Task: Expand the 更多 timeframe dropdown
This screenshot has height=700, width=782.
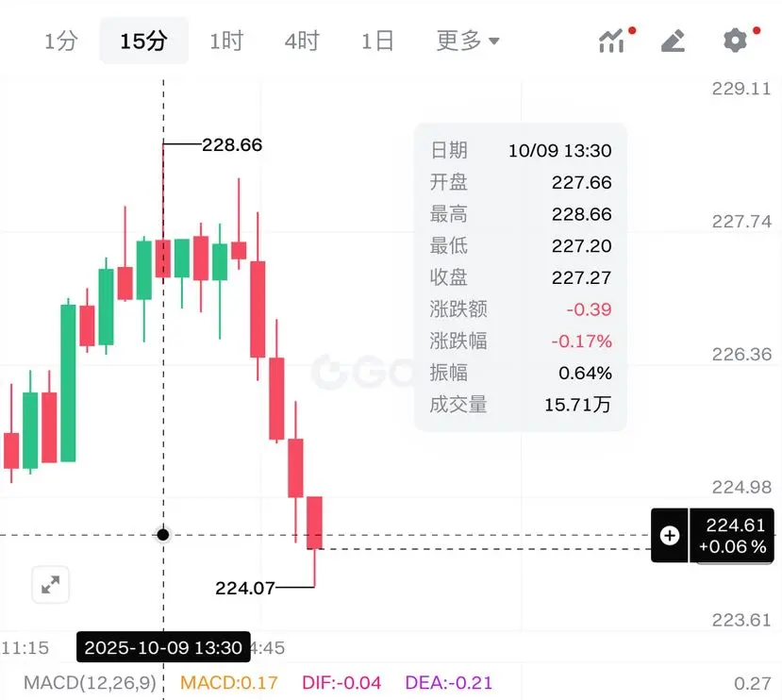Action: (x=468, y=41)
